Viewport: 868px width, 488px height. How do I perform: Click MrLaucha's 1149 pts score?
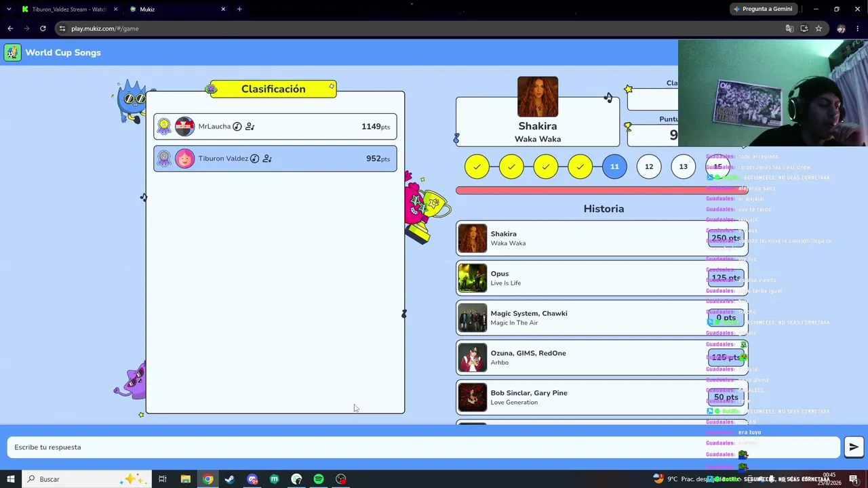pos(376,127)
